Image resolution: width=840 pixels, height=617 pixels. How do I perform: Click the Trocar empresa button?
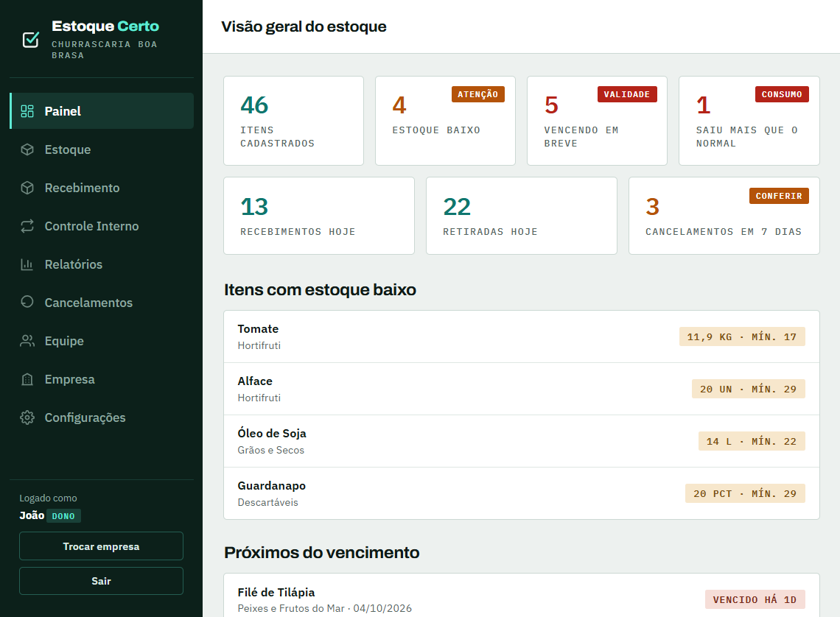tap(101, 546)
